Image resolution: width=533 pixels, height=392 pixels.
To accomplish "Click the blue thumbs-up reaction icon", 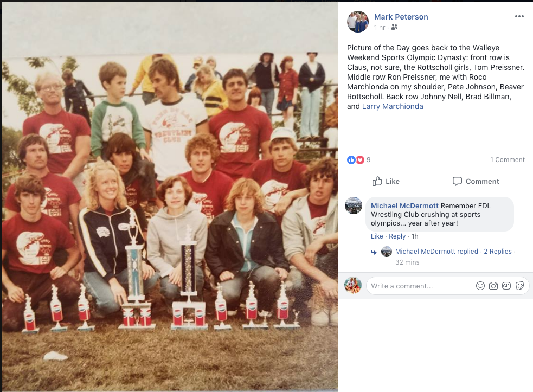I will [351, 160].
